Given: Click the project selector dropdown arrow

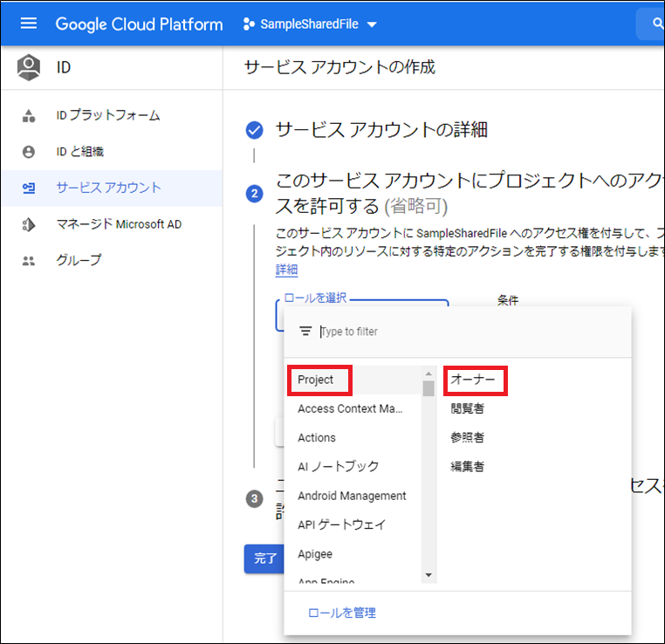Looking at the screenshot, I should click(x=372, y=24).
